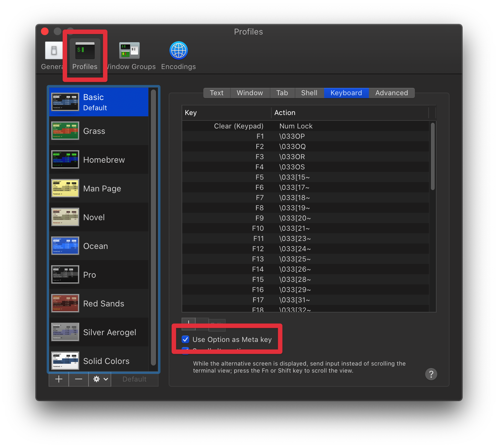
Task: Select the F15 key mapping row
Action: pos(306,280)
